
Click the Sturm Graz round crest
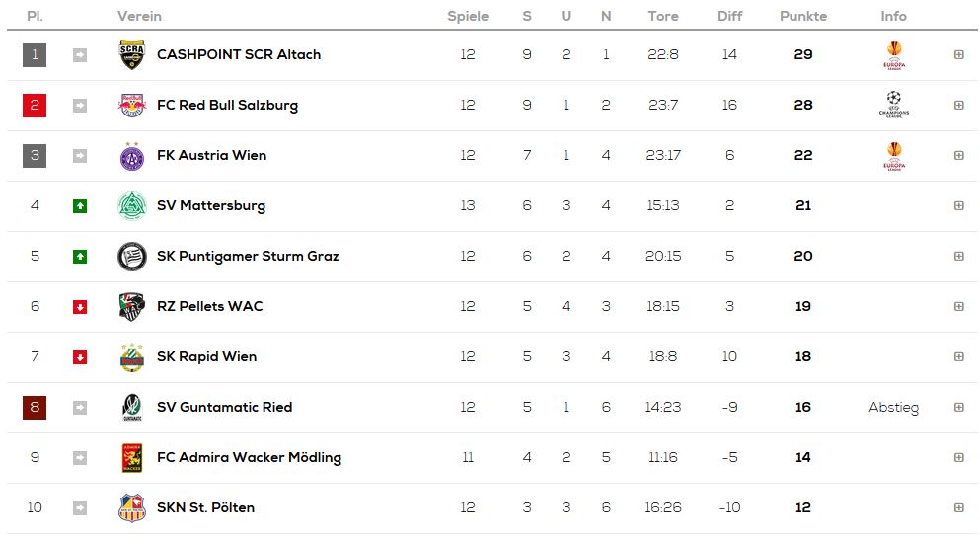coord(132,257)
